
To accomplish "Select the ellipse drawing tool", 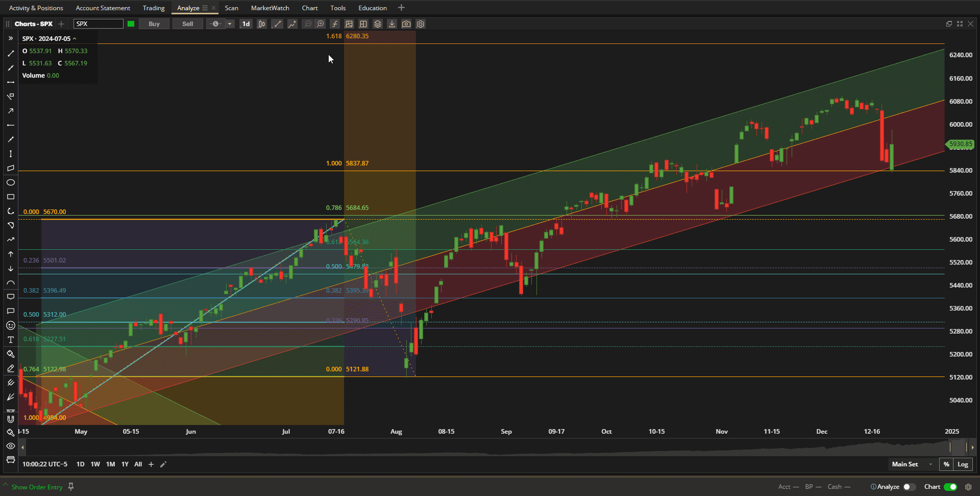I will [11, 182].
